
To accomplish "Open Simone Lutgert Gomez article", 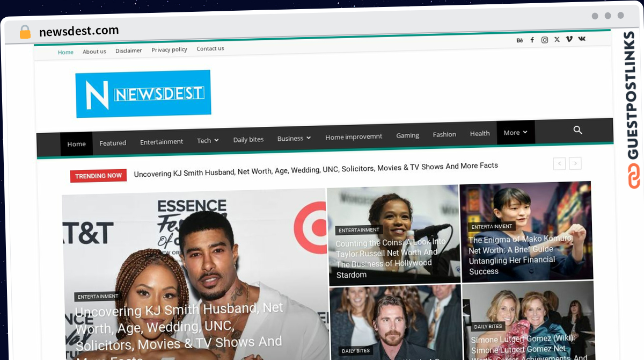I will click(529, 348).
